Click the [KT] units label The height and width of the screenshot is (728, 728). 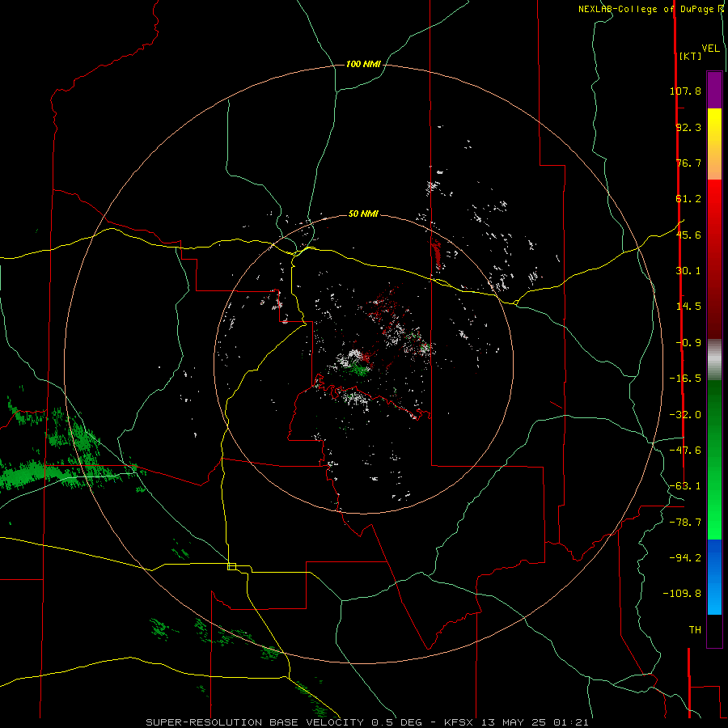coord(690,56)
